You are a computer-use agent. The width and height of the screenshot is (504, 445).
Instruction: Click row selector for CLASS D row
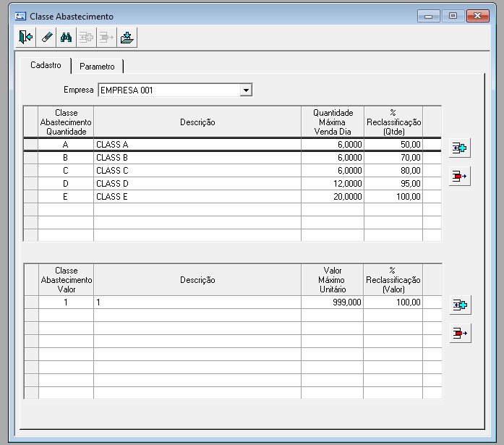pyautogui.click(x=31, y=184)
